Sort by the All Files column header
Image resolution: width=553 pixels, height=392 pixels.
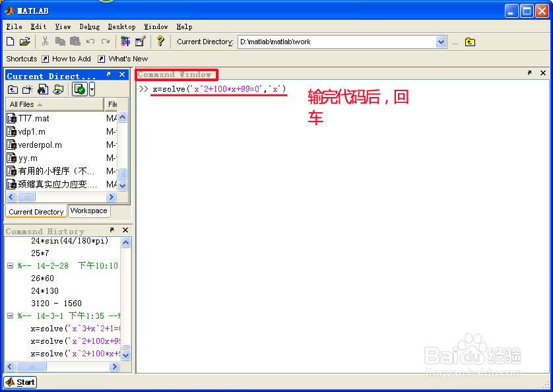point(55,104)
